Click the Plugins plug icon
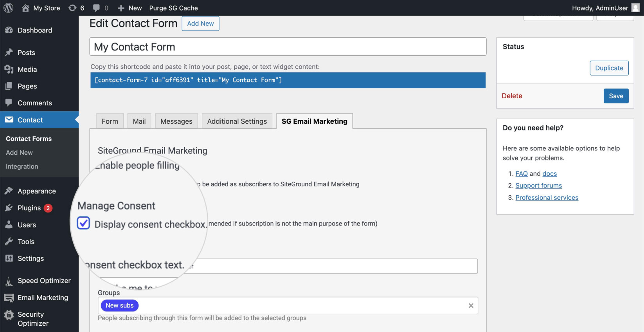 pos(9,208)
